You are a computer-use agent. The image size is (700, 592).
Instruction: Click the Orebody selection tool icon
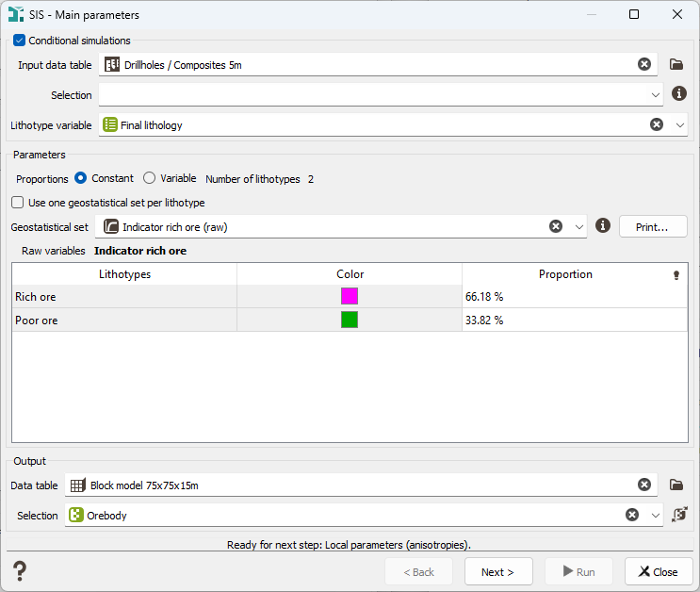pos(679,515)
